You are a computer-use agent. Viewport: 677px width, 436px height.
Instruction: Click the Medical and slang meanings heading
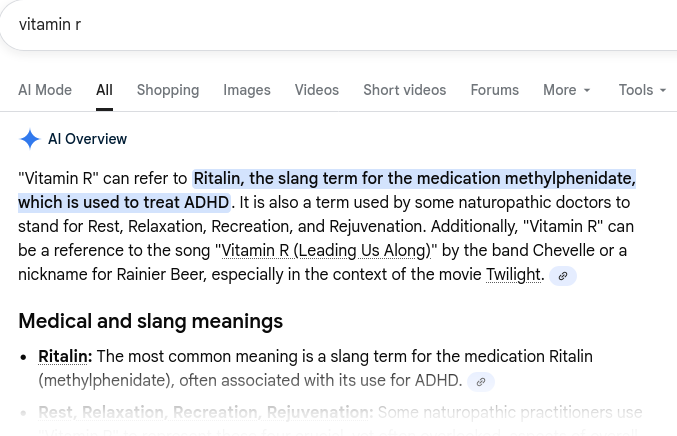tap(151, 321)
